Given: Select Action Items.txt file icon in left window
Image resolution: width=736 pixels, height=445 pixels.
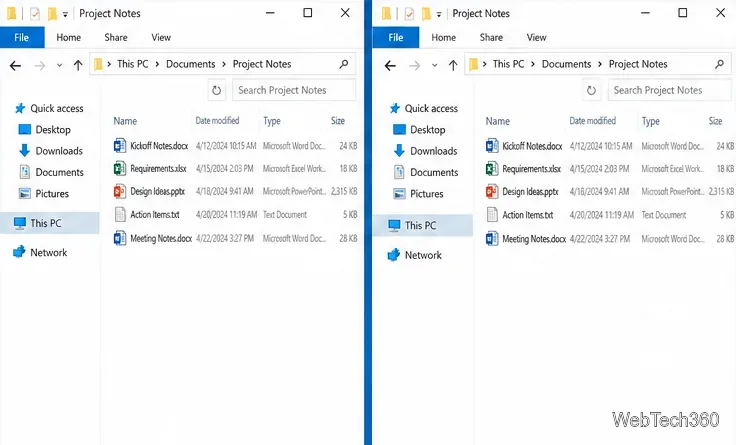Looking at the screenshot, I should click(x=120, y=214).
